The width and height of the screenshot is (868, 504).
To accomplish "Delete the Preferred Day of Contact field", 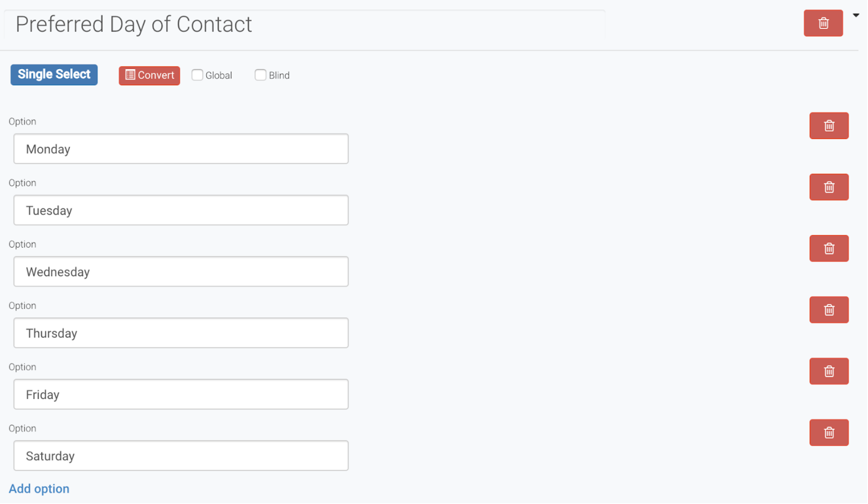I will tap(823, 23).
